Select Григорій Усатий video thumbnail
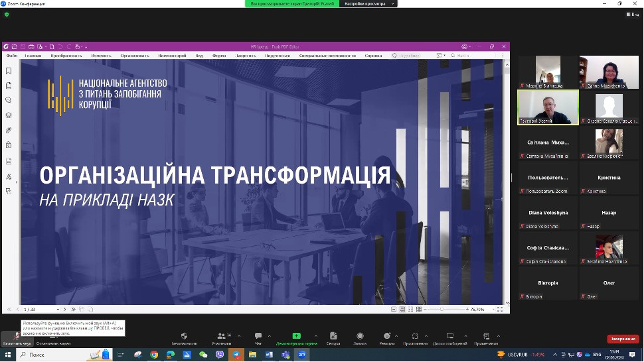This screenshot has height=362, width=644. [x=548, y=107]
